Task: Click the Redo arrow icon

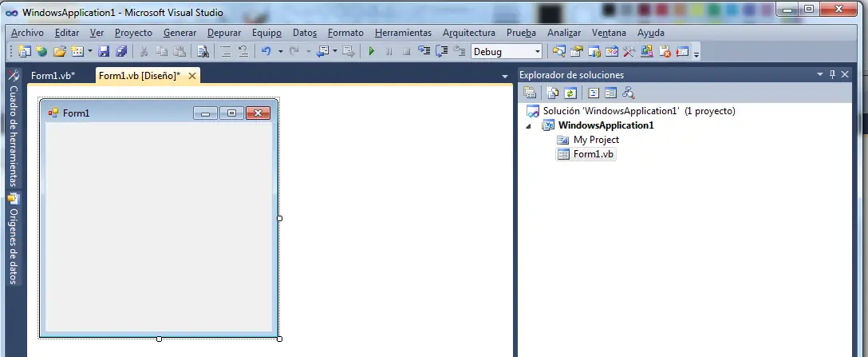Action: point(294,52)
